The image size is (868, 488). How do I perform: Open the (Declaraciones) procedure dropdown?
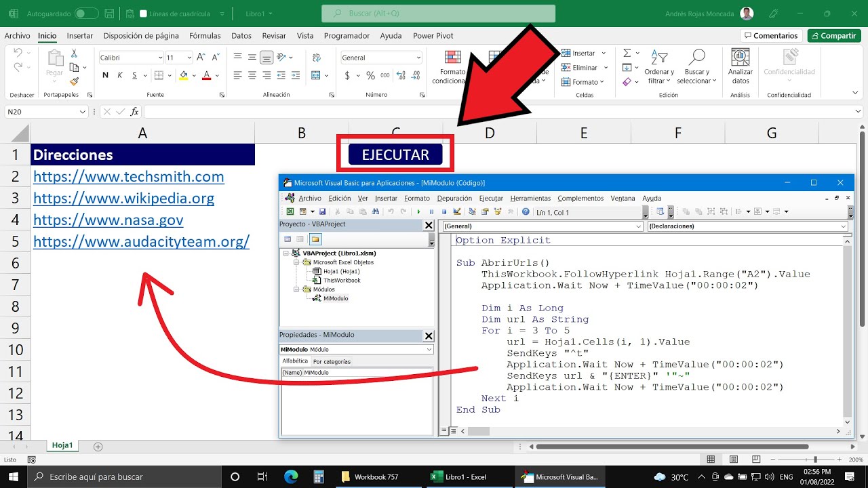click(x=844, y=226)
